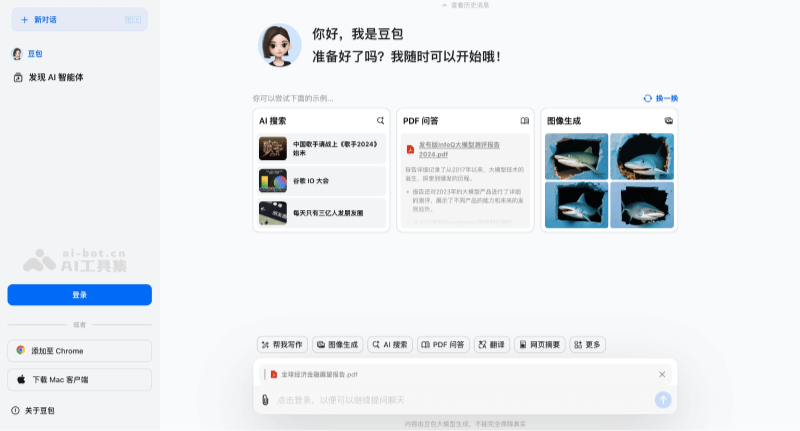Select the AI 搜索 skill chip
This screenshot has height=431, width=800.
pos(390,345)
